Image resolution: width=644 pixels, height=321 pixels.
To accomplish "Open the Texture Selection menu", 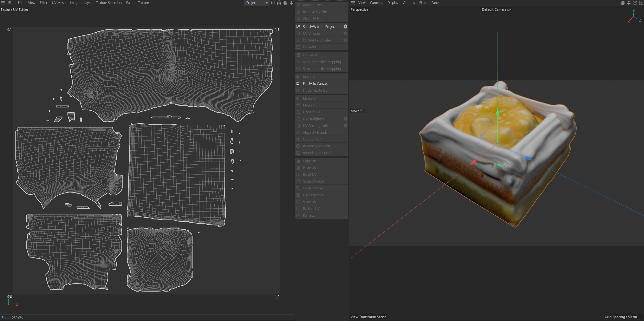I will point(109,3).
